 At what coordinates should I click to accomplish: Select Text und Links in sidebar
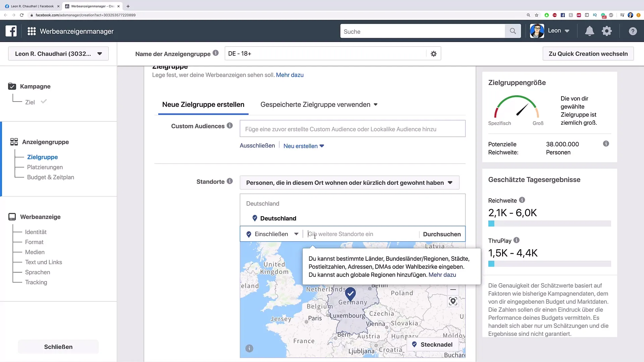tap(44, 262)
